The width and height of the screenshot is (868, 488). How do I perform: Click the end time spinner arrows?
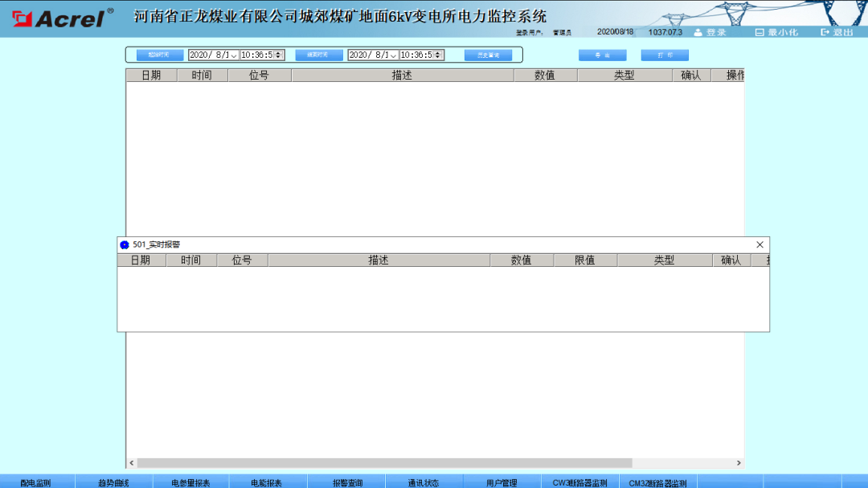pyautogui.click(x=439, y=55)
